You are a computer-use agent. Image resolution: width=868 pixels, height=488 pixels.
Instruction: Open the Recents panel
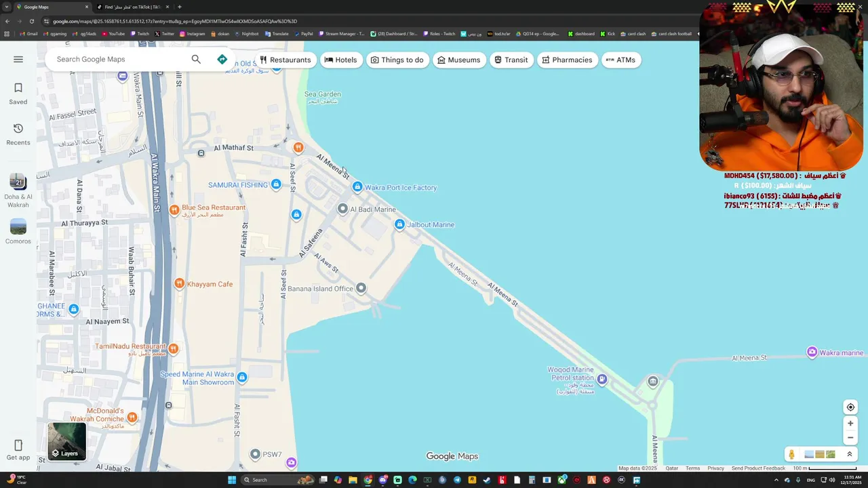[18, 134]
